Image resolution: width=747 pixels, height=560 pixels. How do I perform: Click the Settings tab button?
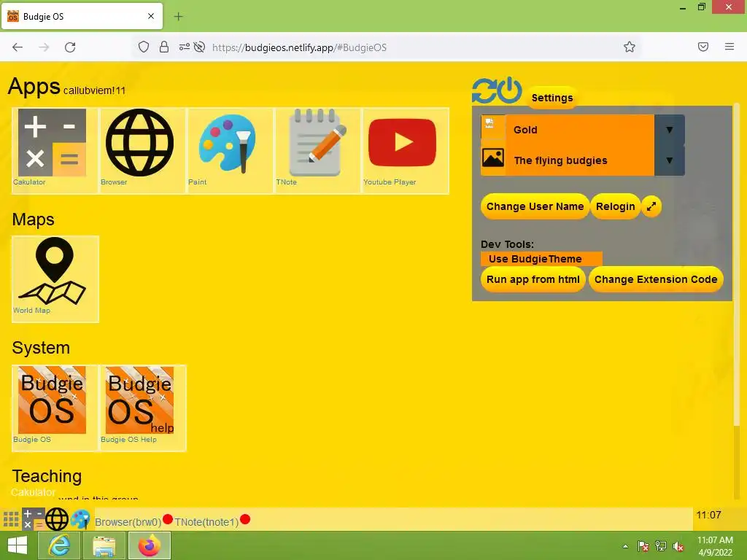pyautogui.click(x=552, y=98)
